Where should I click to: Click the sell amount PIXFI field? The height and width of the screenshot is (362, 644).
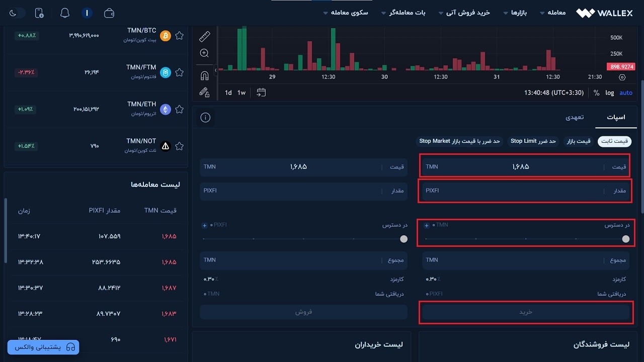[x=303, y=191]
